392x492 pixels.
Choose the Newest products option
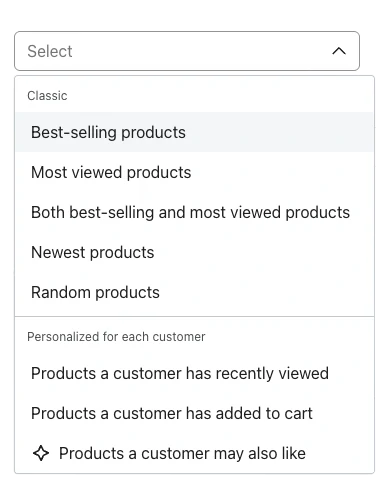tap(195, 252)
